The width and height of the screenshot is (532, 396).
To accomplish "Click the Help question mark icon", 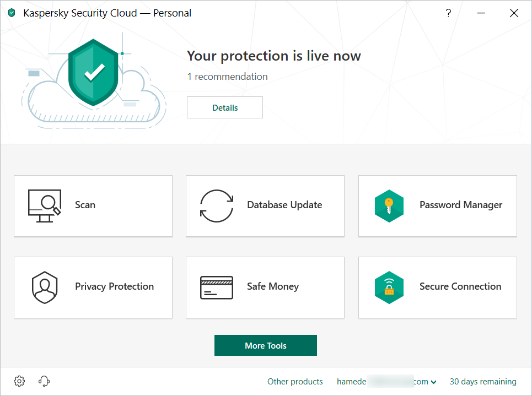I will (448, 14).
